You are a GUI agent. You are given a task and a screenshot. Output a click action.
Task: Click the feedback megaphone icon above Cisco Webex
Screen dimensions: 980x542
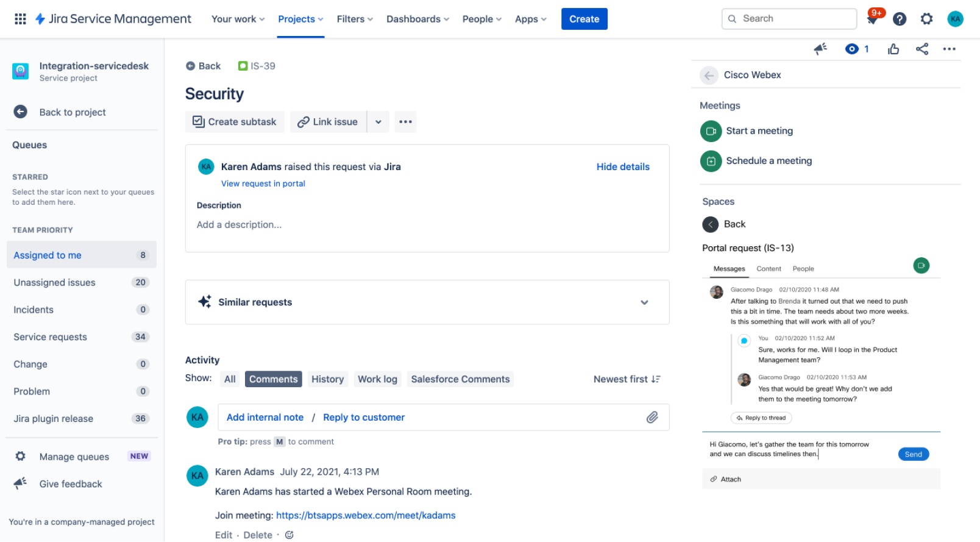pos(820,49)
